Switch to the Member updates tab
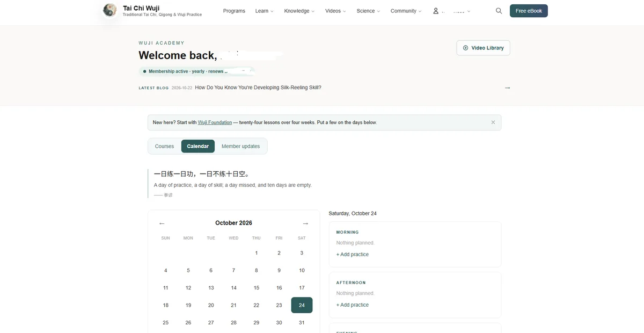644x333 pixels. pos(240,146)
